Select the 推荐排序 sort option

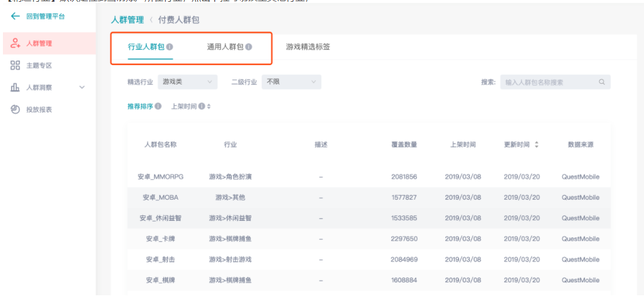(x=141, y=107)
